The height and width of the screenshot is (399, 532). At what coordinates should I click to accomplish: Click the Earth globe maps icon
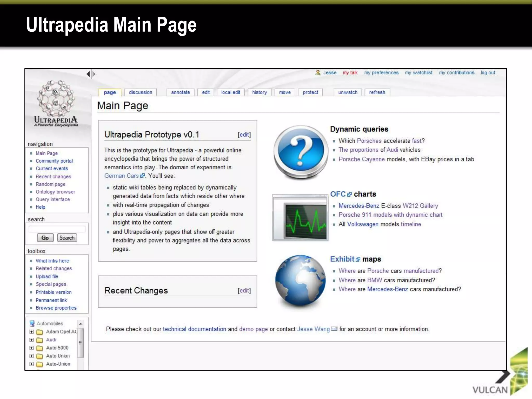(301, 281)
